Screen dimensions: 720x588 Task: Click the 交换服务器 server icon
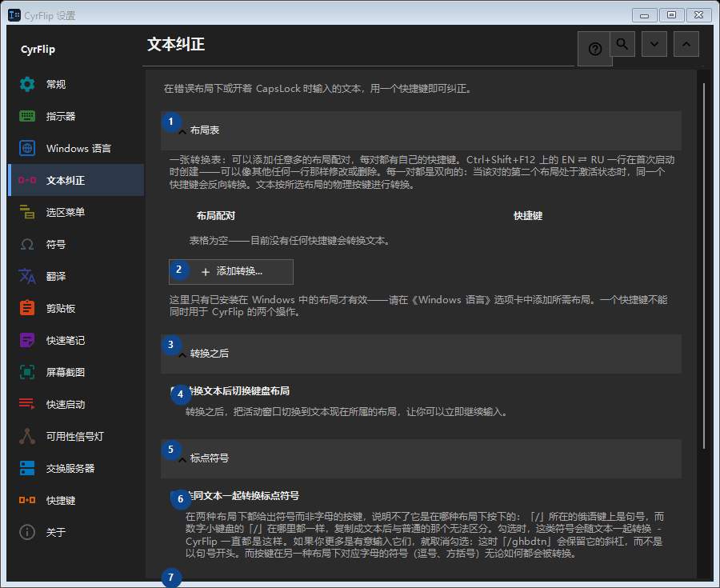(27, 468)
